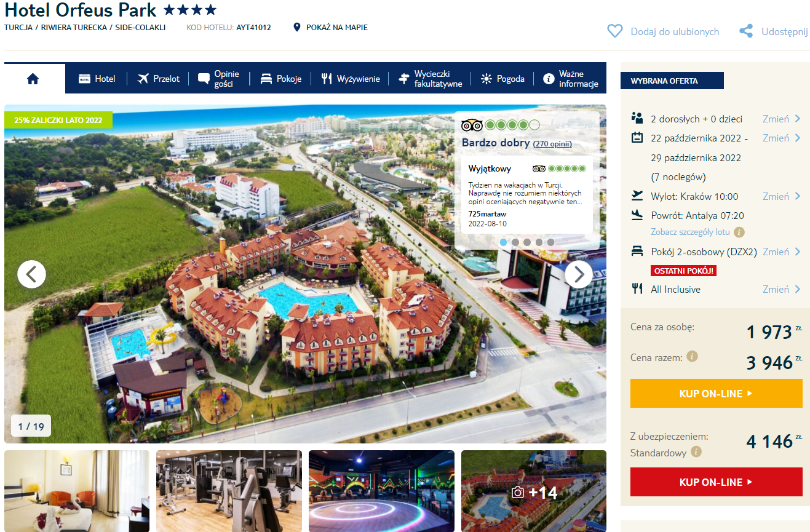The image size is (810, 532).
Task: Click the Wyjątkowy review title
Action: pos(490,169)
